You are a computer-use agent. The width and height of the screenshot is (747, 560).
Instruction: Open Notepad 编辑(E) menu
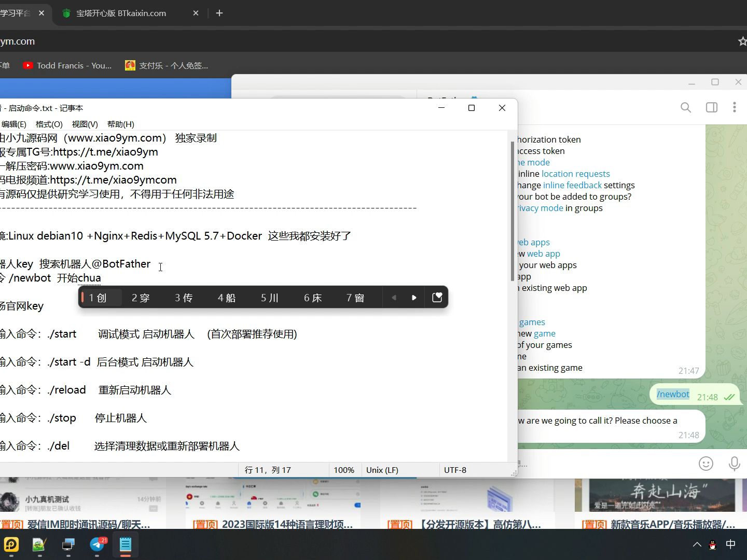(13, 124)
